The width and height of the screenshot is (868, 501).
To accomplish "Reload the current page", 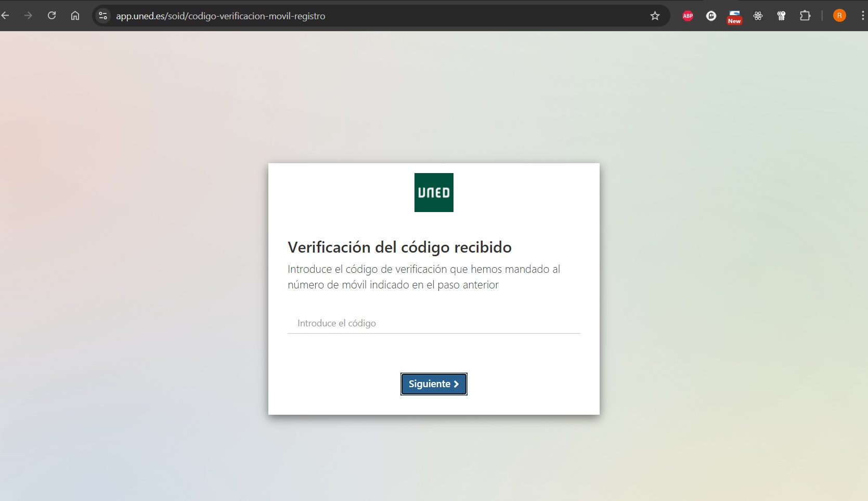I will [x=51, y=16].
